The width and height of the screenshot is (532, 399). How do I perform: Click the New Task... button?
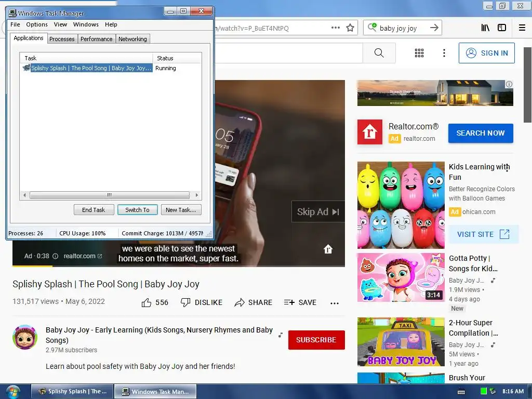tap(181, 210)
